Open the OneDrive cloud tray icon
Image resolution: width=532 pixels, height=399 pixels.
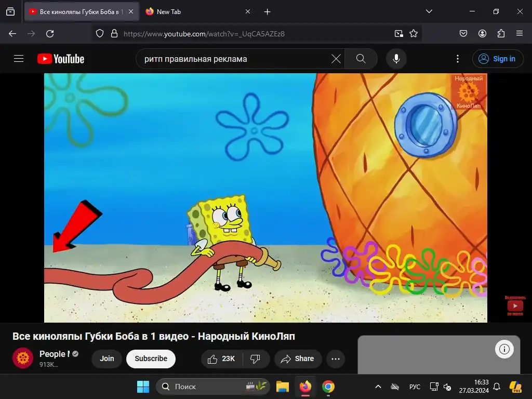tap(395, 387)
